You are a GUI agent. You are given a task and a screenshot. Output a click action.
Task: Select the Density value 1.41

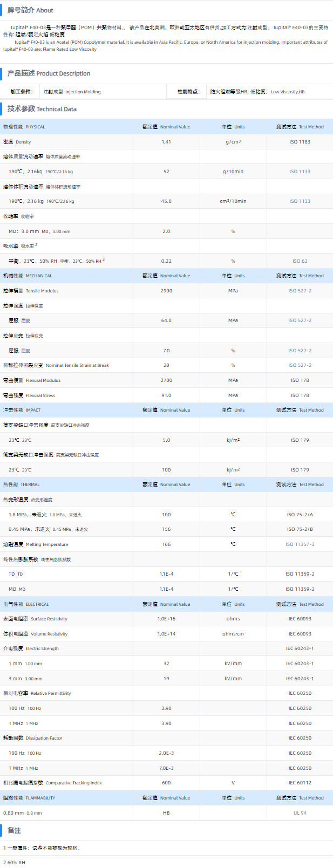tap(166, 142)
